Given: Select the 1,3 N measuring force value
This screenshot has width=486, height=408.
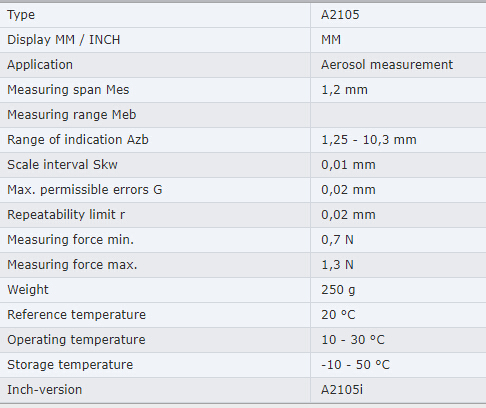Looking at the screenshot, I should tap(337, 265).
